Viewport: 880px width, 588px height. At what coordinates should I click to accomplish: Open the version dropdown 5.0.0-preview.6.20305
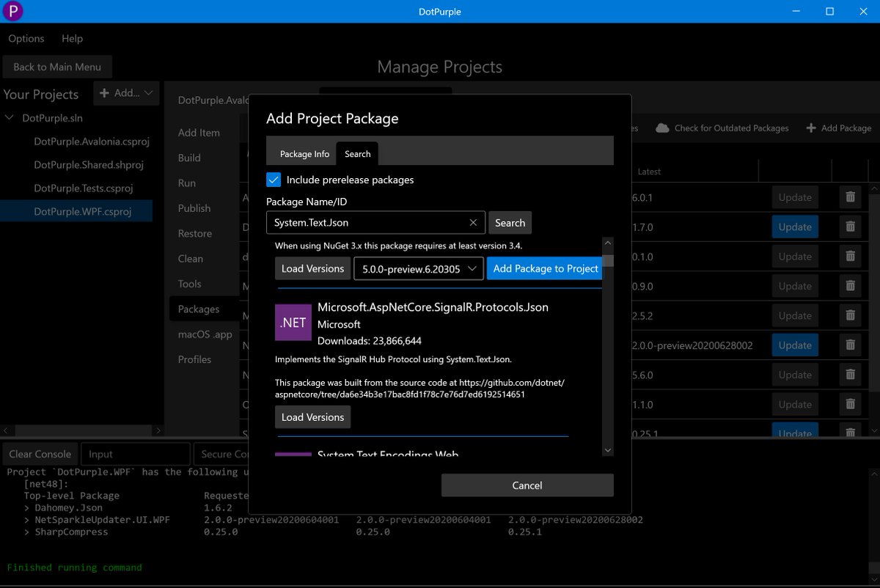[x=419, y=269]
